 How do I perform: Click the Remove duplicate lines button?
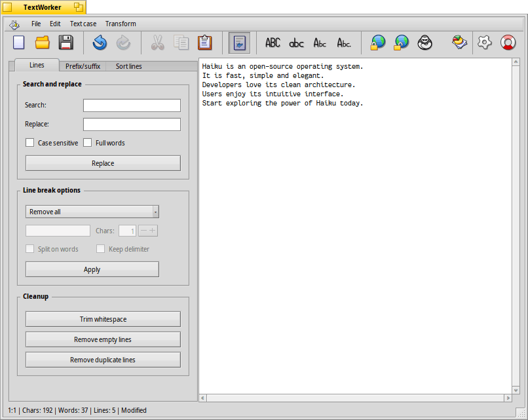pos(103,360)
